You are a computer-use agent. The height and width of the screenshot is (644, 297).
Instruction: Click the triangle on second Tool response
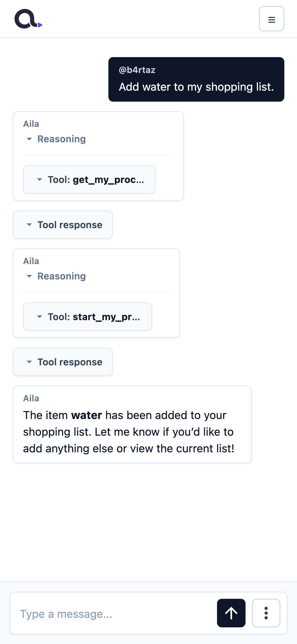(29, 362)
